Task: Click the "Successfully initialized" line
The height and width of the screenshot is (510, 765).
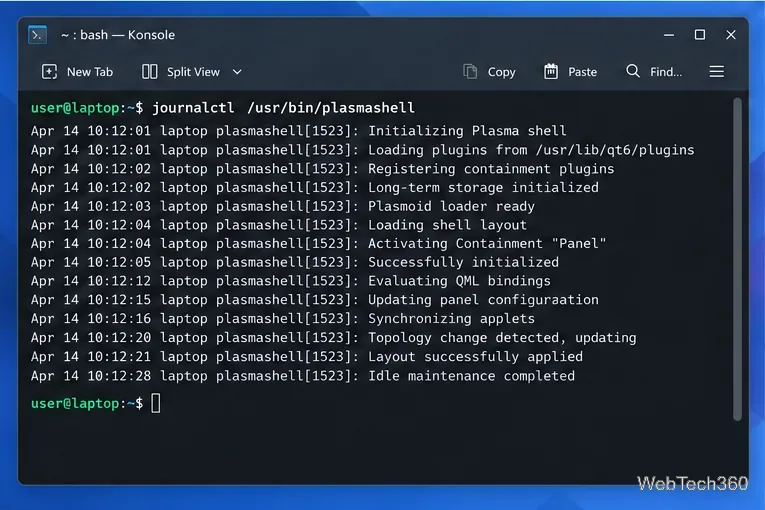Action: pos(295,262)
